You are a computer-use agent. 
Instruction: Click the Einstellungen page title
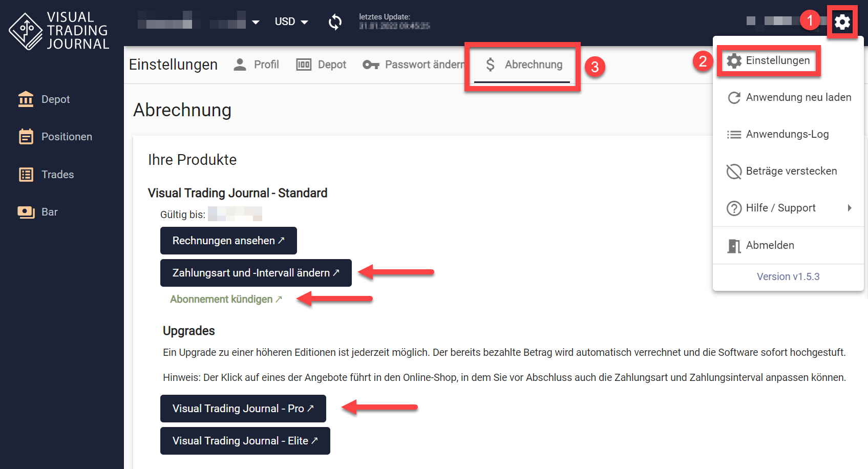tap(173, 65)
